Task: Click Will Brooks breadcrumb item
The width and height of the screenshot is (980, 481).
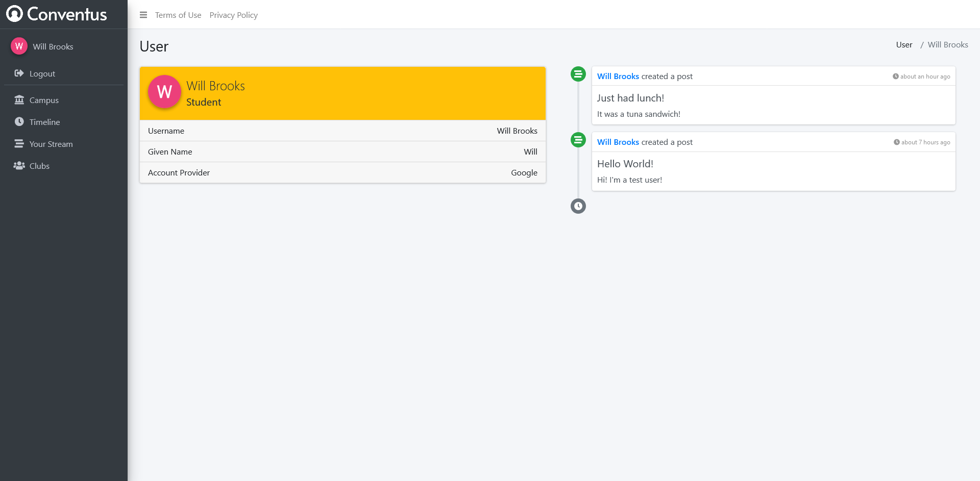Action: 948,45
